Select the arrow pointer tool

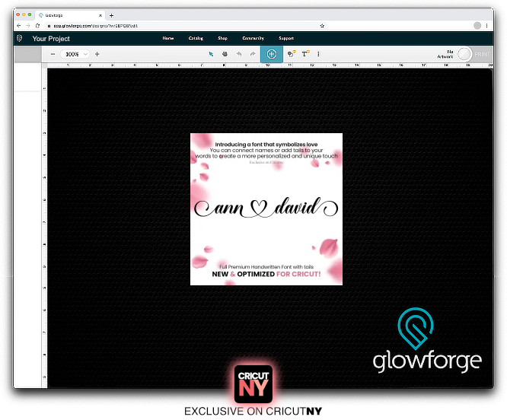[211, 54]
